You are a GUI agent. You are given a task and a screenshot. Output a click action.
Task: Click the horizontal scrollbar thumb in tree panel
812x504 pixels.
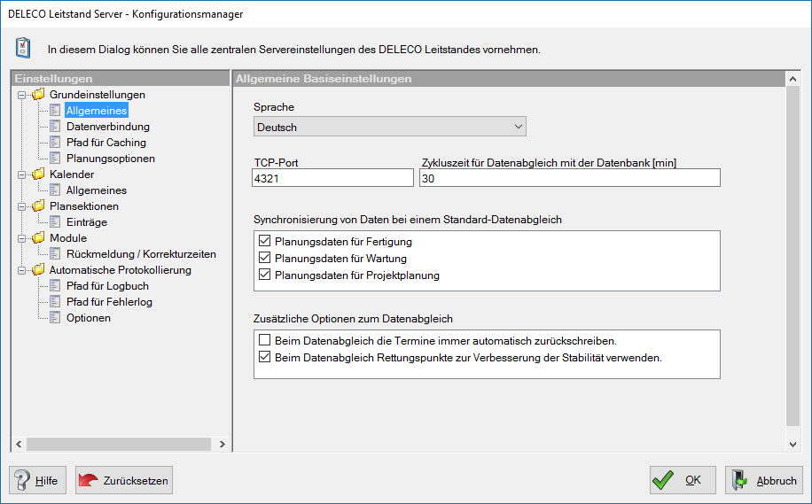pyautogui.click(x=119, y=444)
